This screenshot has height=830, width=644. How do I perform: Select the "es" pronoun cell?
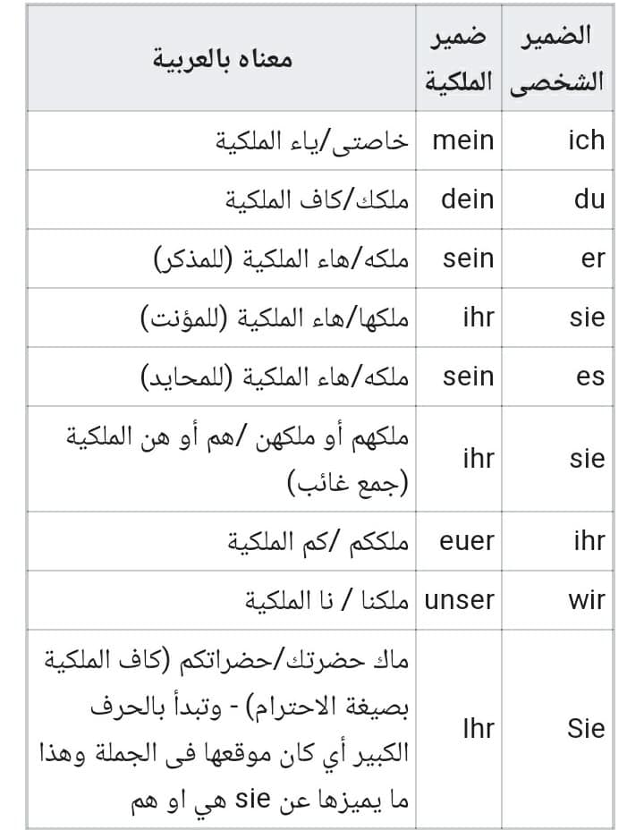(x=558, y=377)
